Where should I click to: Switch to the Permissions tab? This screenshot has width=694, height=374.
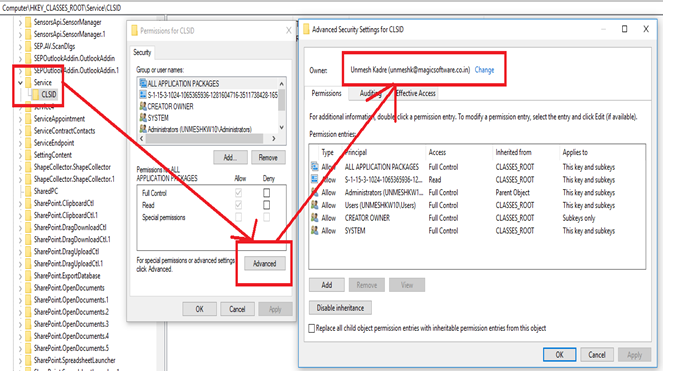coord(326,93)
